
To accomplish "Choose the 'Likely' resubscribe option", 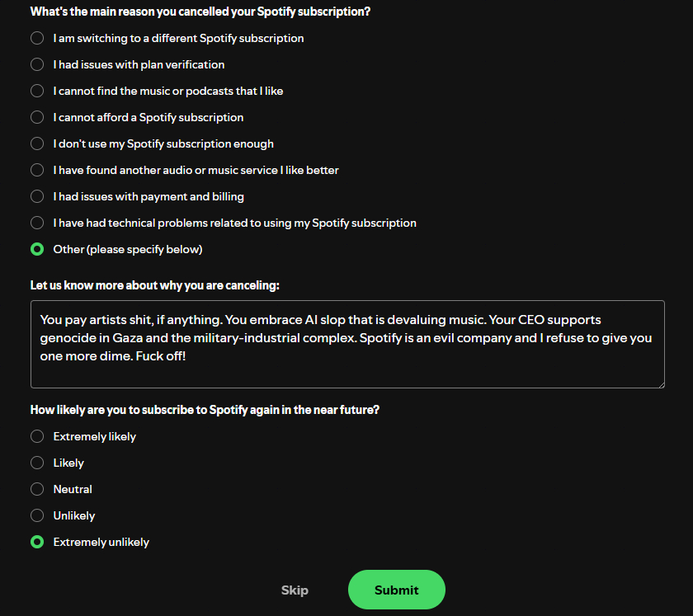I will point(37,463).
